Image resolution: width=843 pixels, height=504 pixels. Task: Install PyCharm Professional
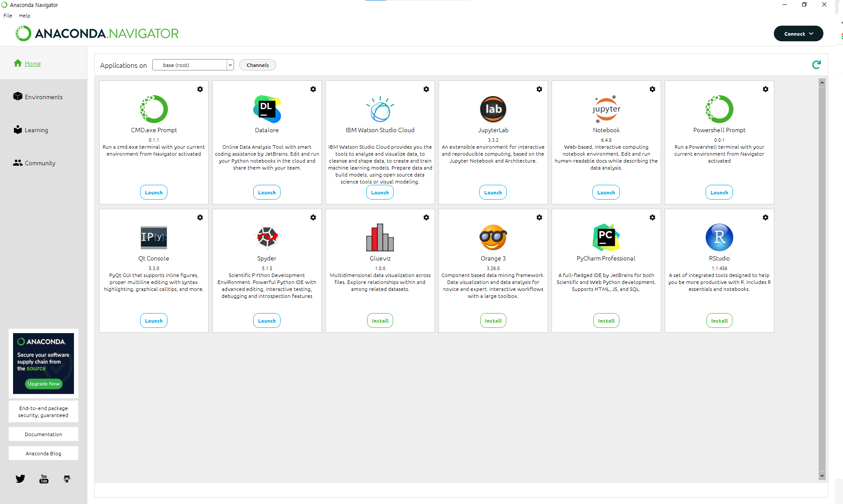(606, 321)
